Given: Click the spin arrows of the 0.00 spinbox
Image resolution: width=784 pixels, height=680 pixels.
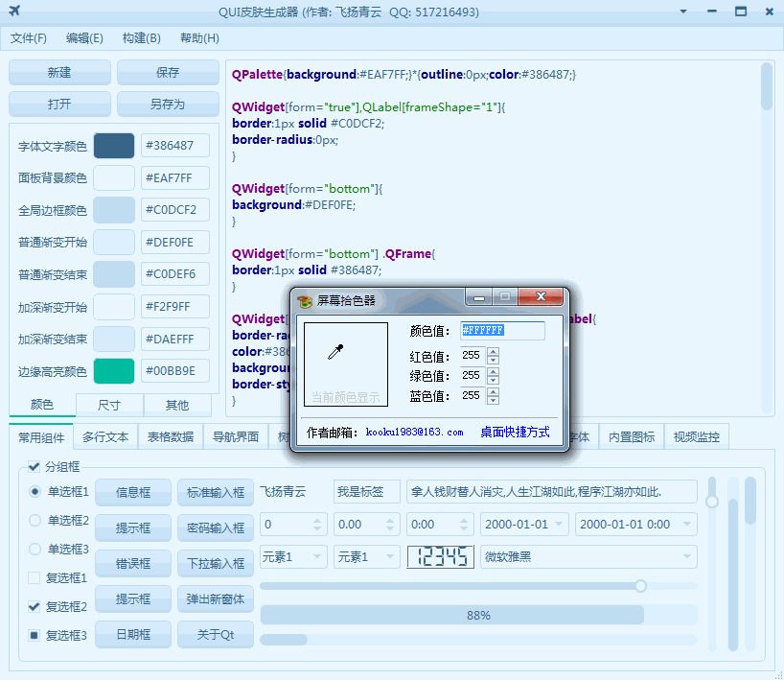Looking at the screenshot, I should pyautogui.click(x=390, y=524).
